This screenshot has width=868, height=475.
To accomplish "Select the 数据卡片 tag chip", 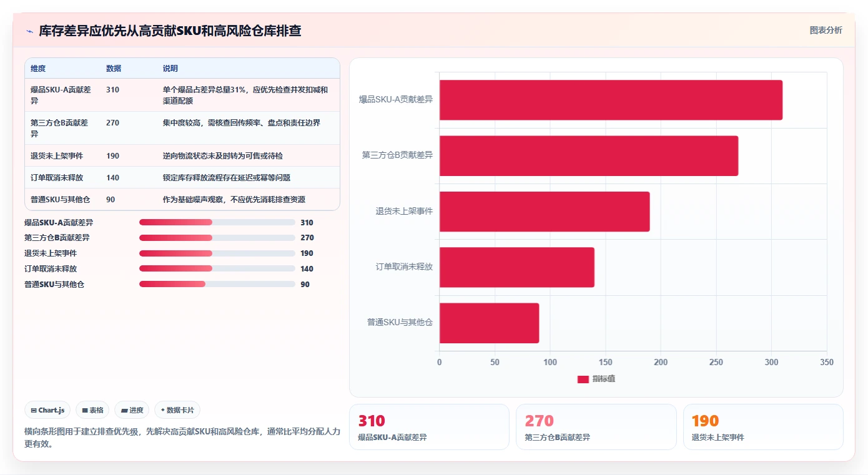I will tap(177, 410).
